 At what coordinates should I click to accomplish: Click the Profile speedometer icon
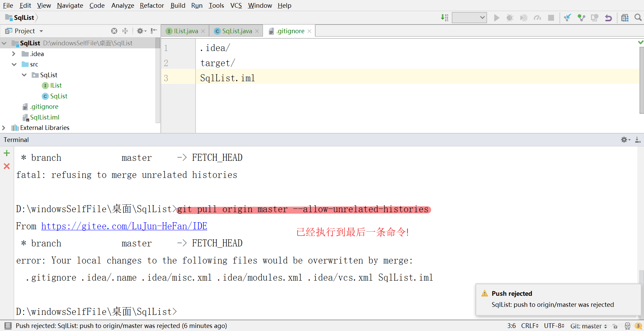pos(537,18)
